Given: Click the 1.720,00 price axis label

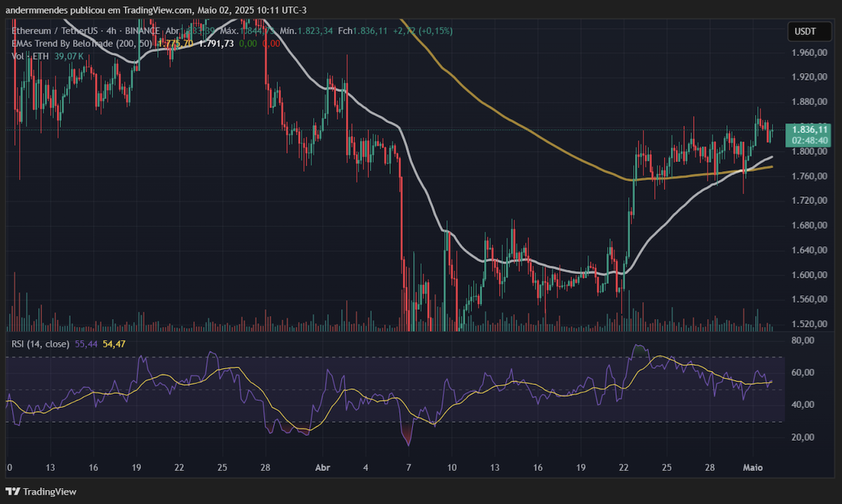Looking at the screenshot, I should coord(809,200).
